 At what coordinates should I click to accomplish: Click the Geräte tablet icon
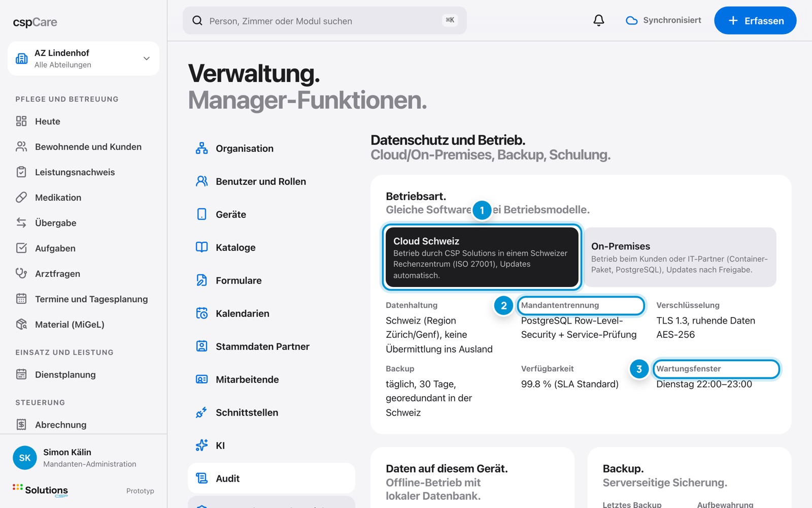[201, 214]
